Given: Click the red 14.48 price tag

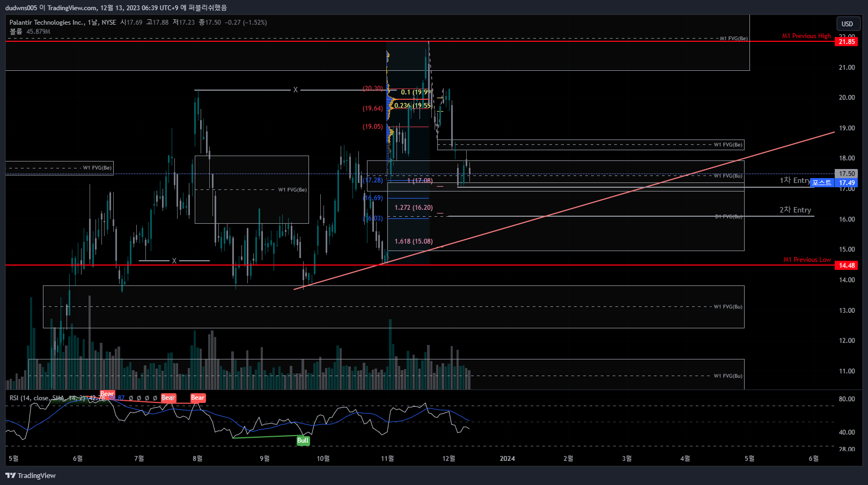Looking at the screenshot, I should pyautogui.click(x=847, y=266).
